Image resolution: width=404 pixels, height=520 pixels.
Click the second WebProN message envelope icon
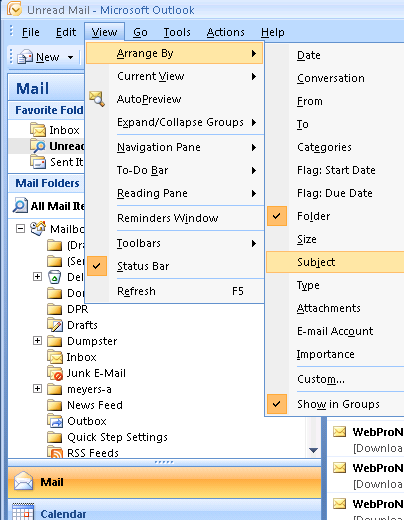[x=340, y=468]
